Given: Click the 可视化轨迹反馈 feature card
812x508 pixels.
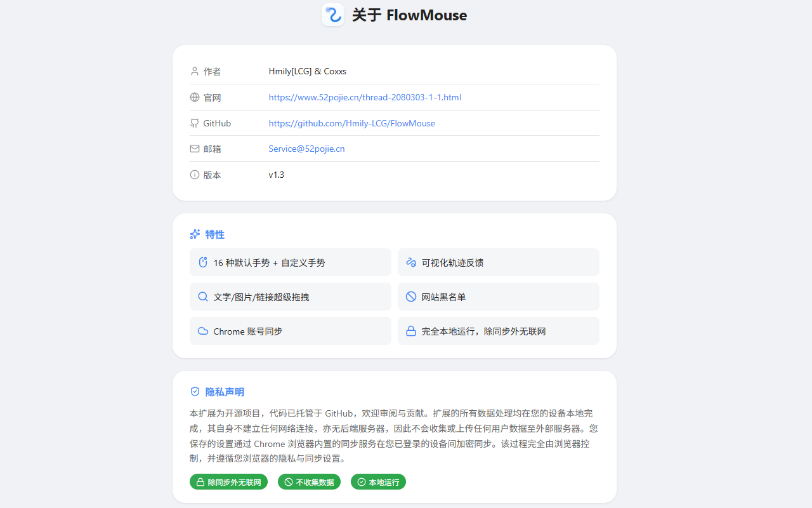Looking at the screenshot, I should coord(499,262).
